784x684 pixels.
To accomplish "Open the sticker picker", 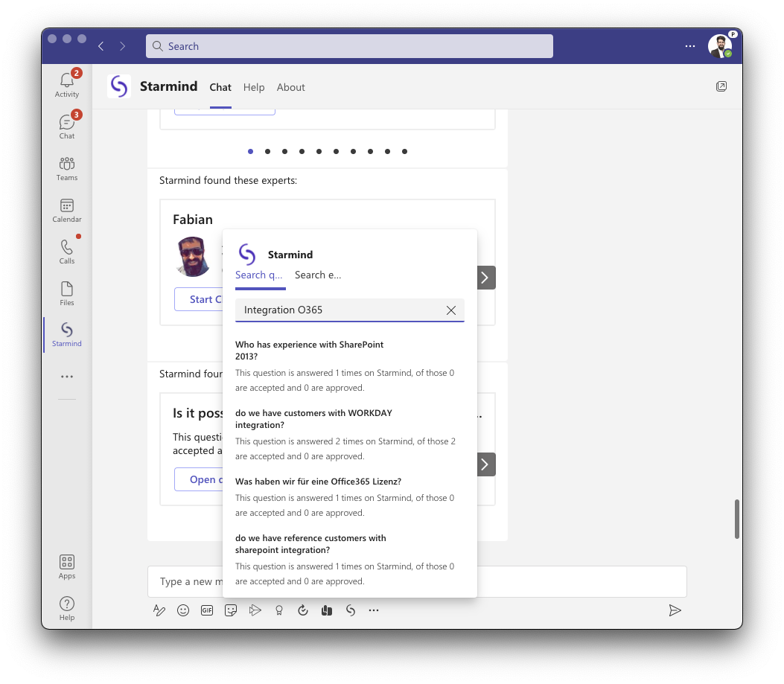I will tap(231, 610).
